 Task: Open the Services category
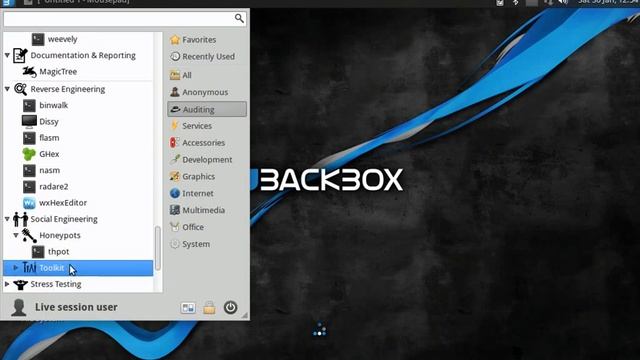point(207,126)
